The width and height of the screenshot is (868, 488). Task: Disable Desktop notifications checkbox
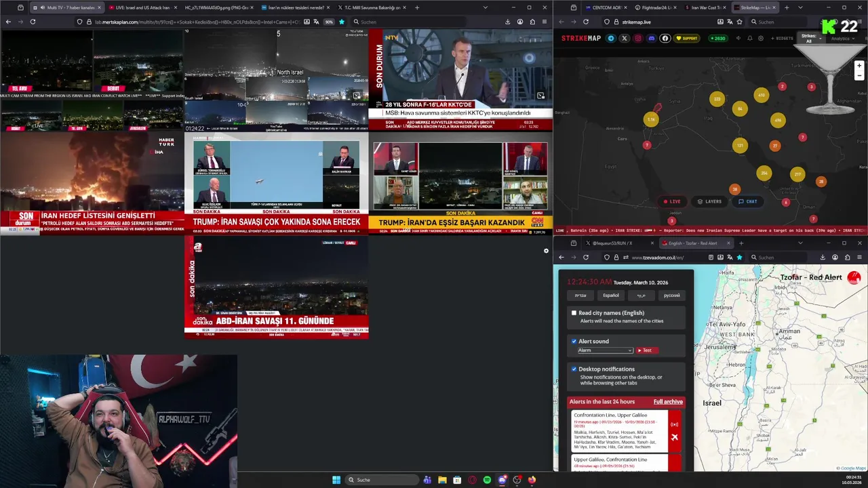pyautogui.click(x=574, y=369)
